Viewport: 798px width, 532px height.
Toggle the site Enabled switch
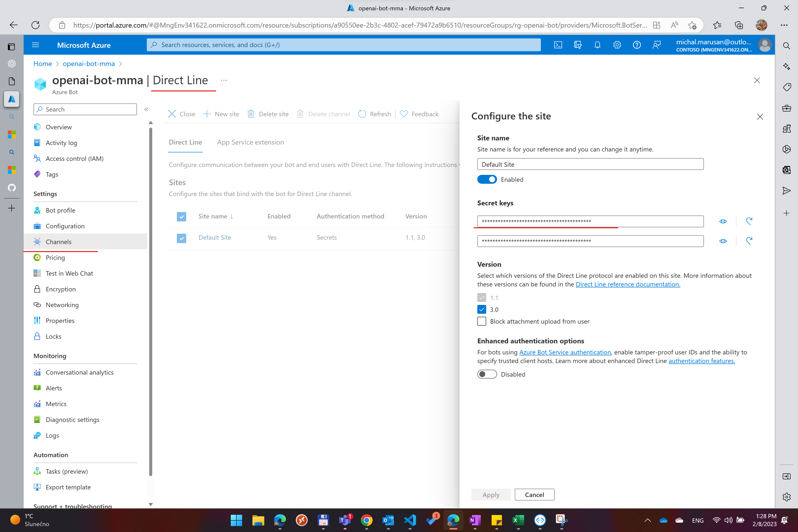point(486,180)
